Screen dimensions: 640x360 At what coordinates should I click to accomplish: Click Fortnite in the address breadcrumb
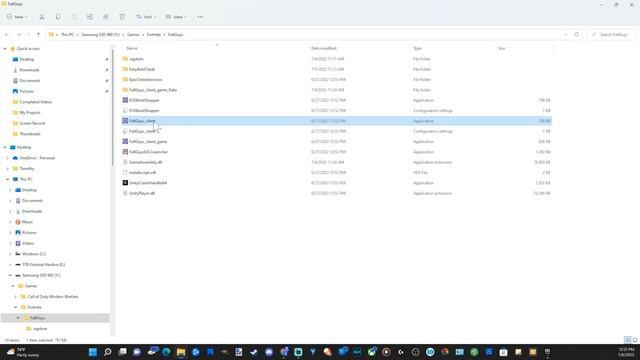coord(154,35)
